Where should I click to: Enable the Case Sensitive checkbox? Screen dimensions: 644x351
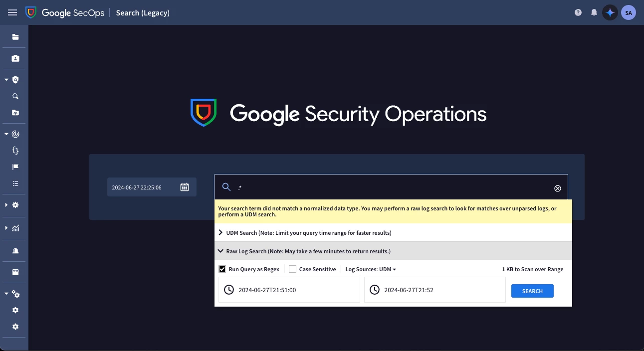(x=293, y=269)
